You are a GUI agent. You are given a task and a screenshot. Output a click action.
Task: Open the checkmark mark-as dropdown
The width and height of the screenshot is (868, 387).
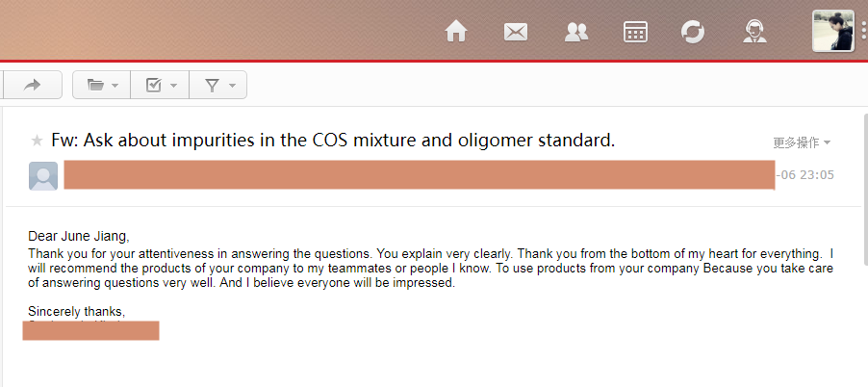[160, 85]
